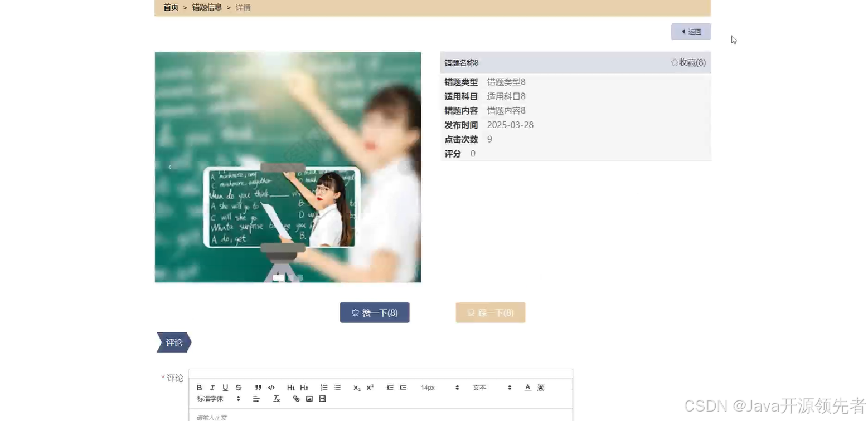Viewport: 868px width, 421px height.
Task: Go to 首页 breadcrumb link
Action: tap(171, 7)
